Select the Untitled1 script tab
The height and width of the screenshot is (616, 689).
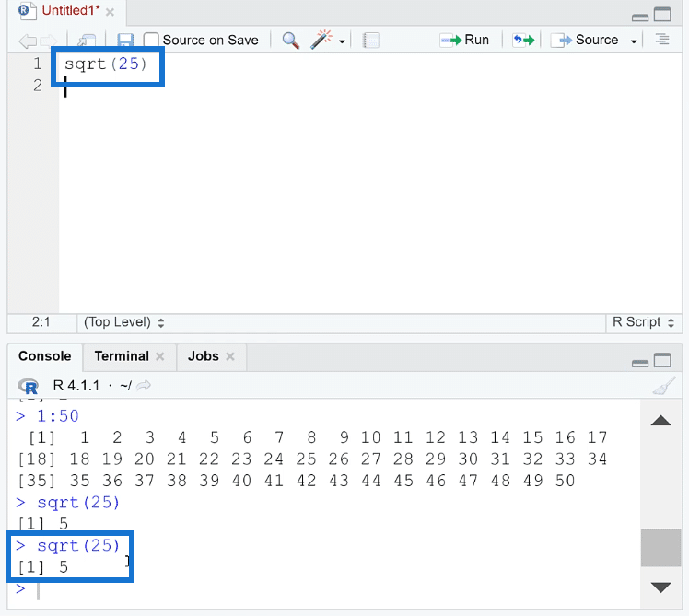tap(70, 10)
